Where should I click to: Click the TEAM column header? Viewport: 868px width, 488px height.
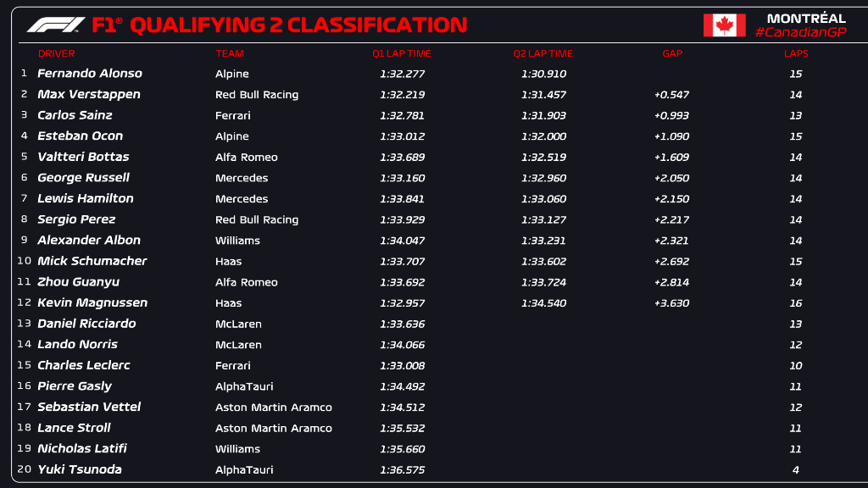click(x=230, y=53)
